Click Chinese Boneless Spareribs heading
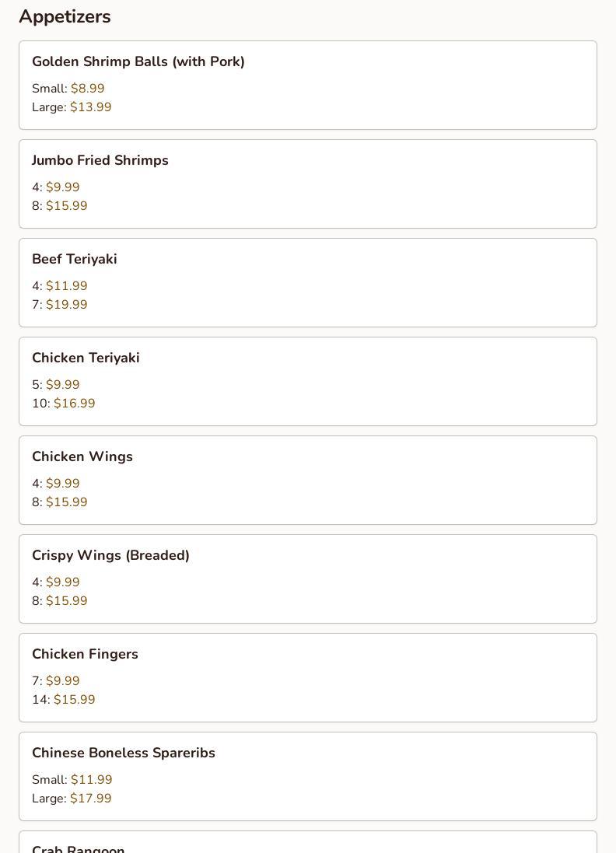 tap(124, 753)
